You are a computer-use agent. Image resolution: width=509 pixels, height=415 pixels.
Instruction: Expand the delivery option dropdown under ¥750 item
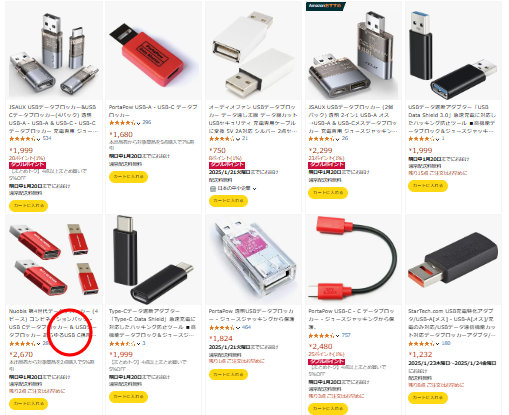tap(254, 188)
